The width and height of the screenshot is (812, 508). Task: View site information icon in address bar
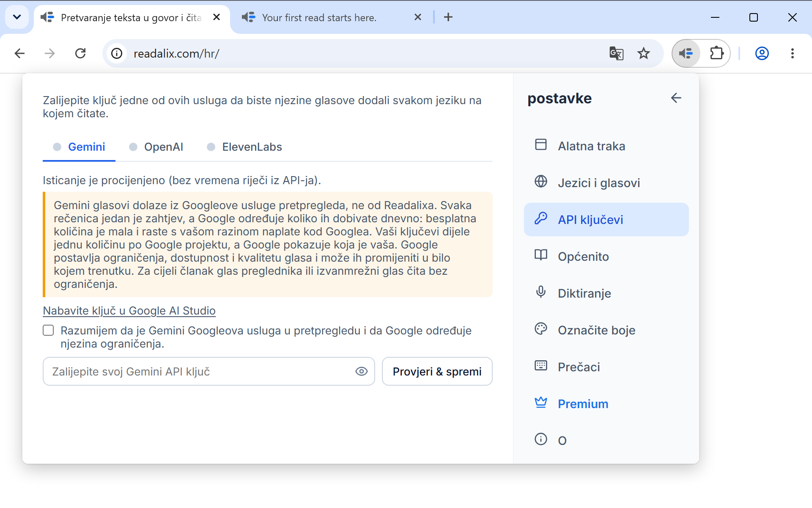tap(117, 53)
